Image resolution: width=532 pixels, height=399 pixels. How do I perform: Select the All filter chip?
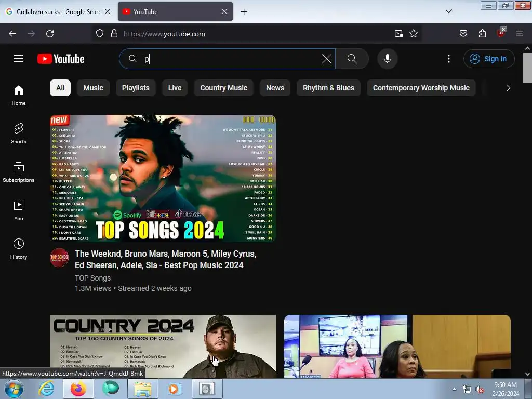tap(60, 88)
